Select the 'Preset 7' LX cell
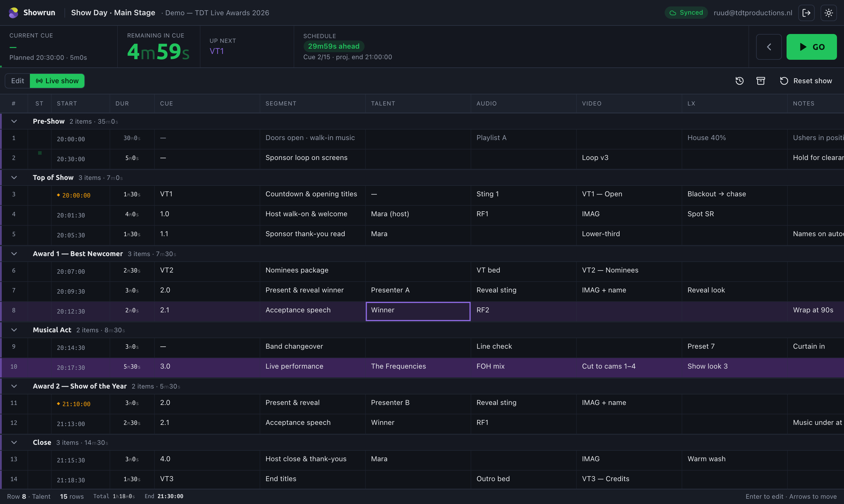The image size is (844, 504). pyautogui.click(x=734, y=348)
